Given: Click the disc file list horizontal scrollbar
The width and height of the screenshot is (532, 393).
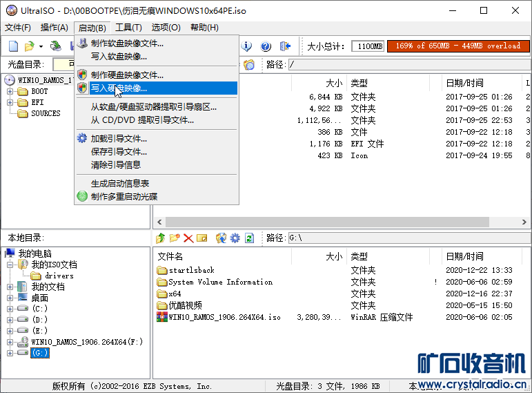Looking at the screenshot, I should point(327,222).
